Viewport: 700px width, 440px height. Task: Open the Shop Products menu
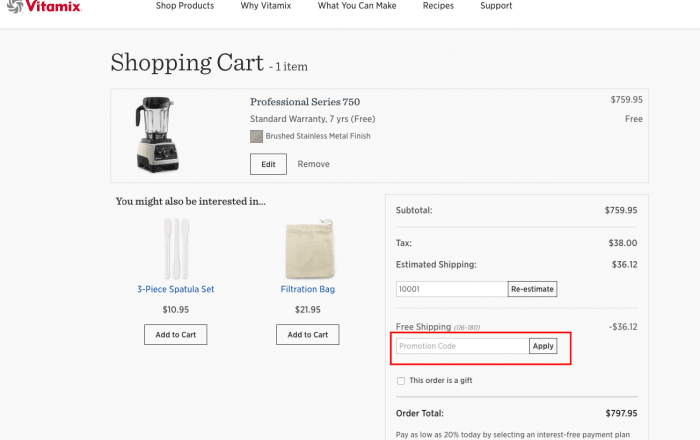[185, 6]
